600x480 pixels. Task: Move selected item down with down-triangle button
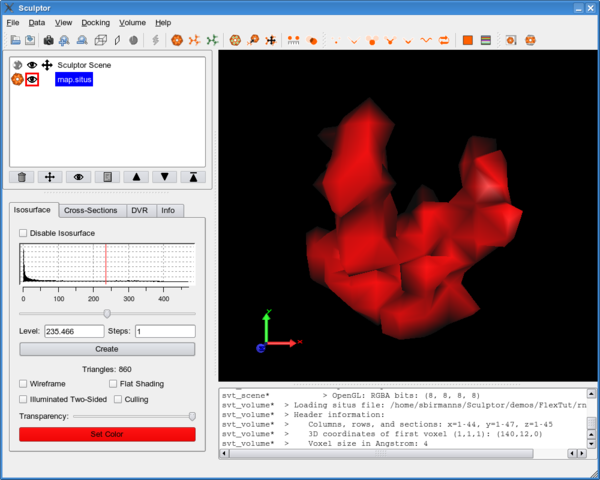[x=165, y=177]
